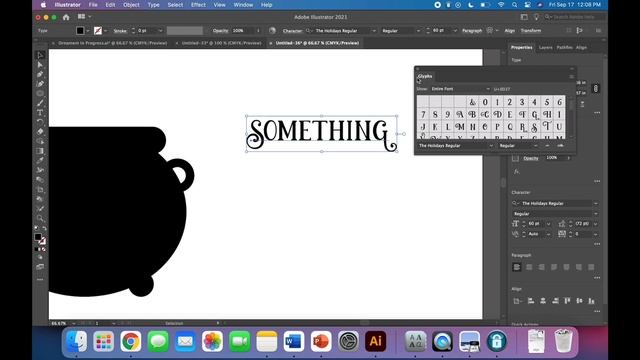Open the Object menu

click(131, 5)
